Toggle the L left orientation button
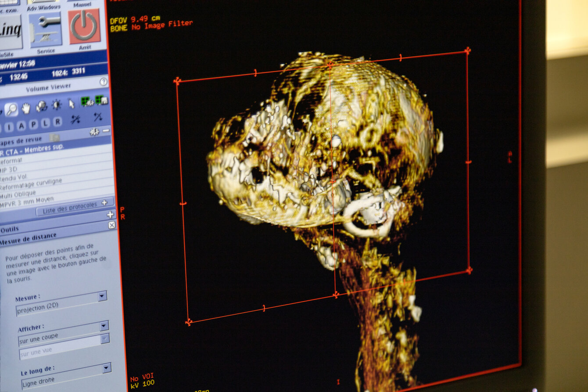588x392 pixels. tap(45, 123)
